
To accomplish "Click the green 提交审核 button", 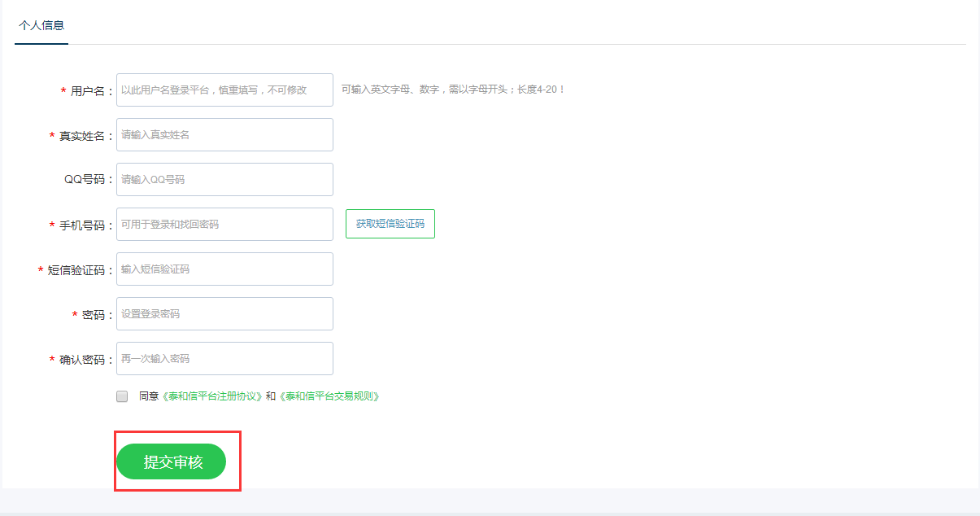I will pyautogui.click(x=172, y=462).
